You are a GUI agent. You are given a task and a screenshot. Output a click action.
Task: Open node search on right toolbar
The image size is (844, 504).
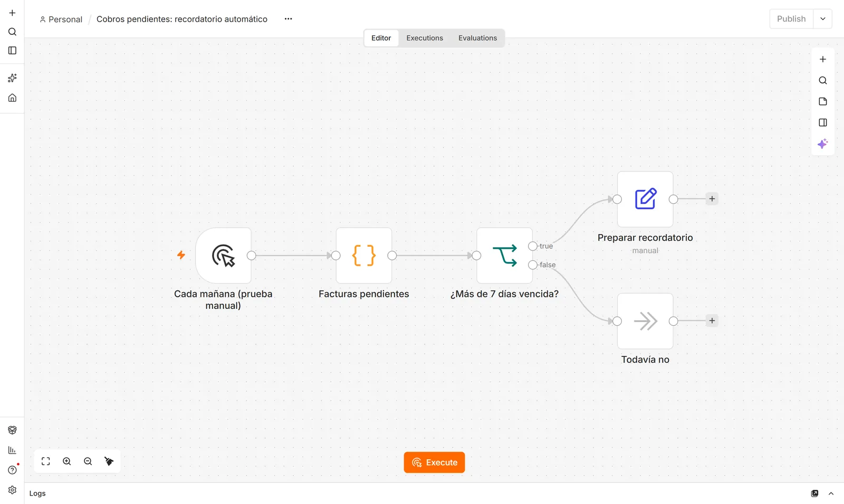tap(822, 81)
